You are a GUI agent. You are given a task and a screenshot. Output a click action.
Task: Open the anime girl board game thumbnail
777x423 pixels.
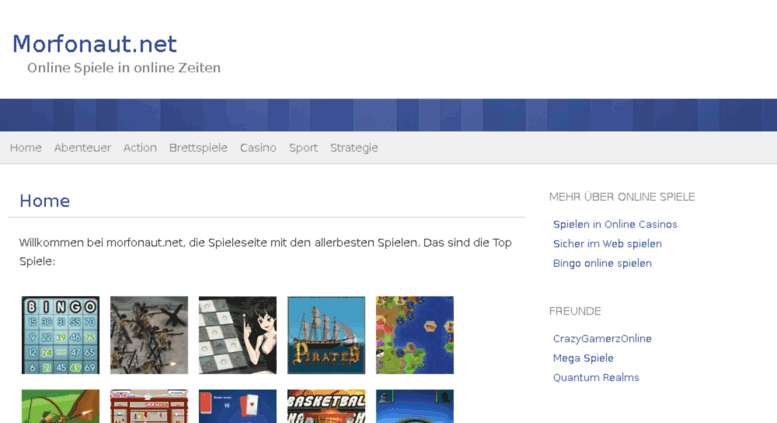[x=238, y=335]
